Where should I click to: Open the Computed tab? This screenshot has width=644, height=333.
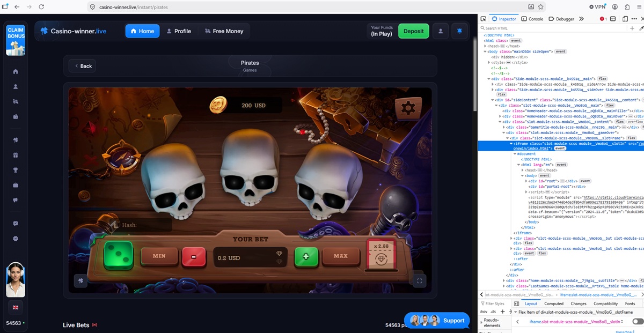(554, 304)
